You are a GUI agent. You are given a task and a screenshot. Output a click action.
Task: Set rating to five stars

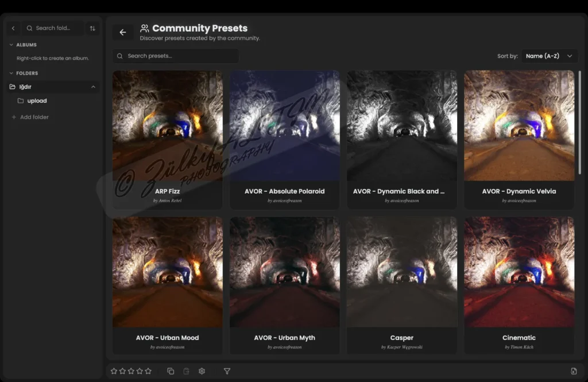point(149,371)
